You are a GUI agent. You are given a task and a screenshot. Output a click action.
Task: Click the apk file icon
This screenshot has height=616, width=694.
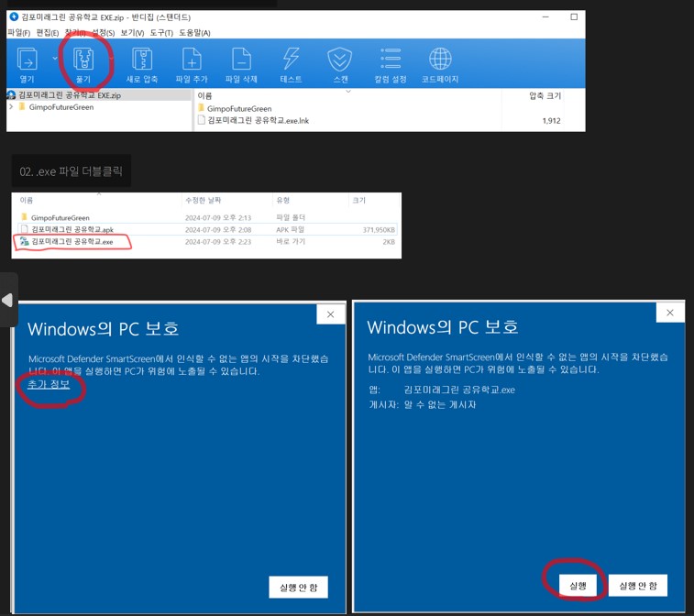(x=25, y=229)
